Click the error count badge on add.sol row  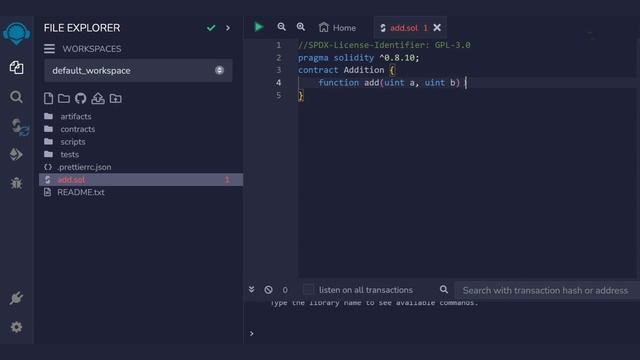[x=227, y=180]
